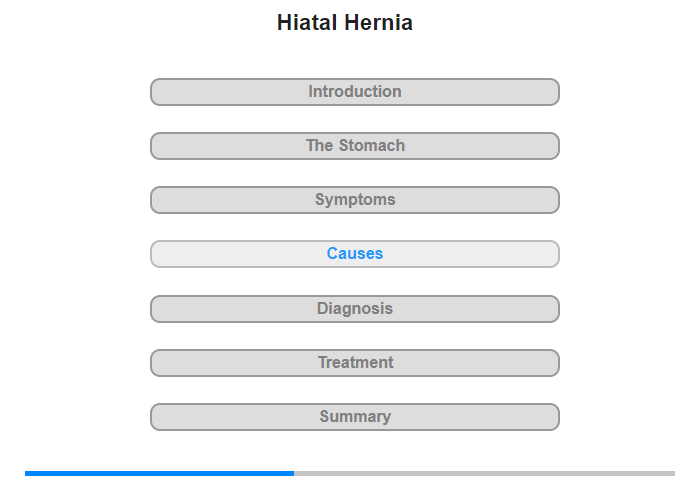The image size is (700, 480).
Task: Click the gray unfilled part of progress bar
Action: 484,473
